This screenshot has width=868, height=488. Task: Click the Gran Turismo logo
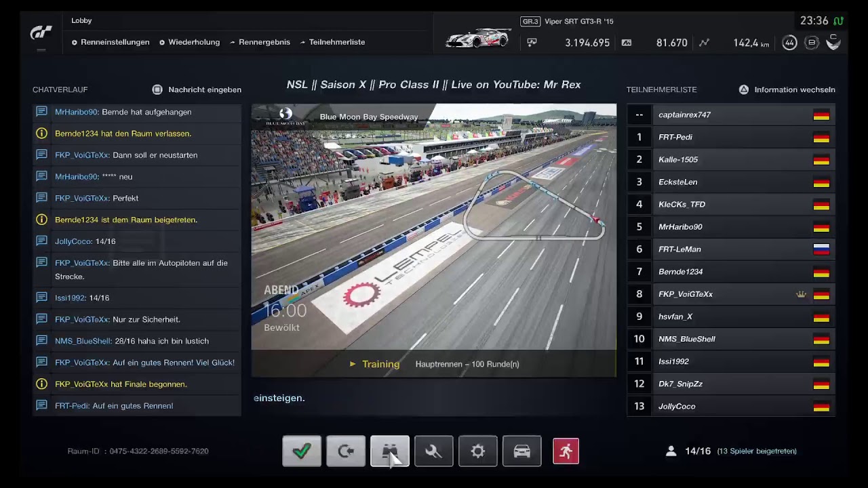(41, 33)
